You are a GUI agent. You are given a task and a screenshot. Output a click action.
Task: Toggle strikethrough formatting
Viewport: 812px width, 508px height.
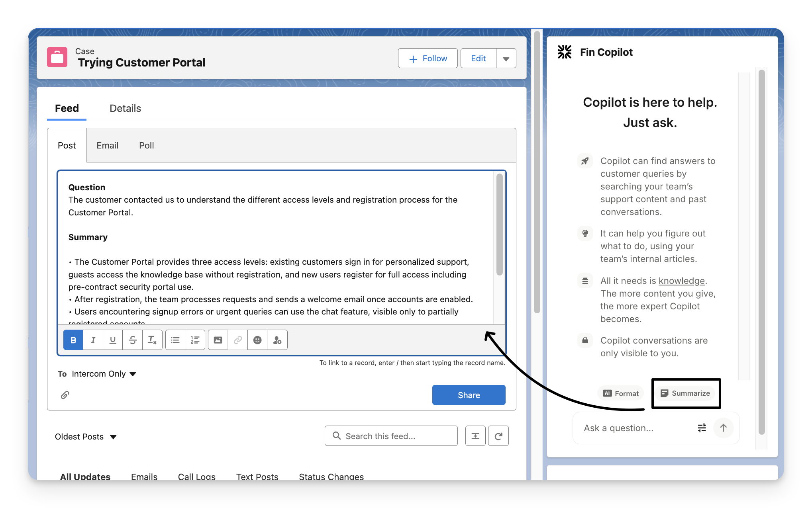coord(133,340)
